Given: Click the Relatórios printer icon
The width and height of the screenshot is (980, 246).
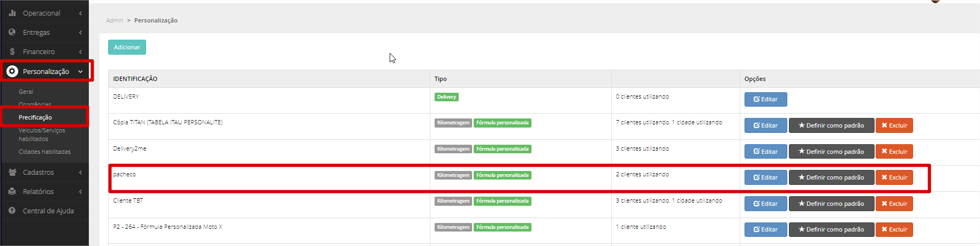Looking at the screenshot, I should (12, 191).
